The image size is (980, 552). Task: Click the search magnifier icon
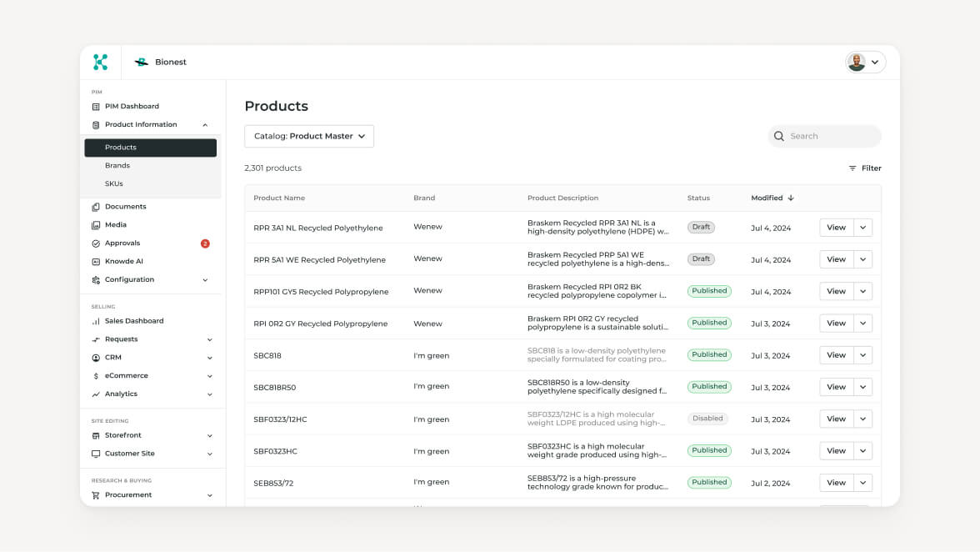[x=779, y=136]
